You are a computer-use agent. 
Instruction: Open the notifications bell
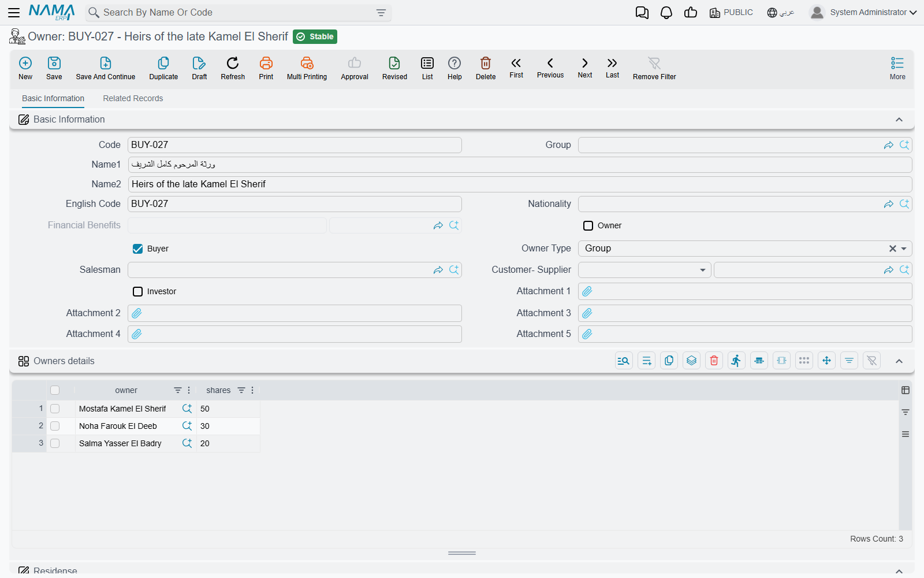[x=666, y=13]
